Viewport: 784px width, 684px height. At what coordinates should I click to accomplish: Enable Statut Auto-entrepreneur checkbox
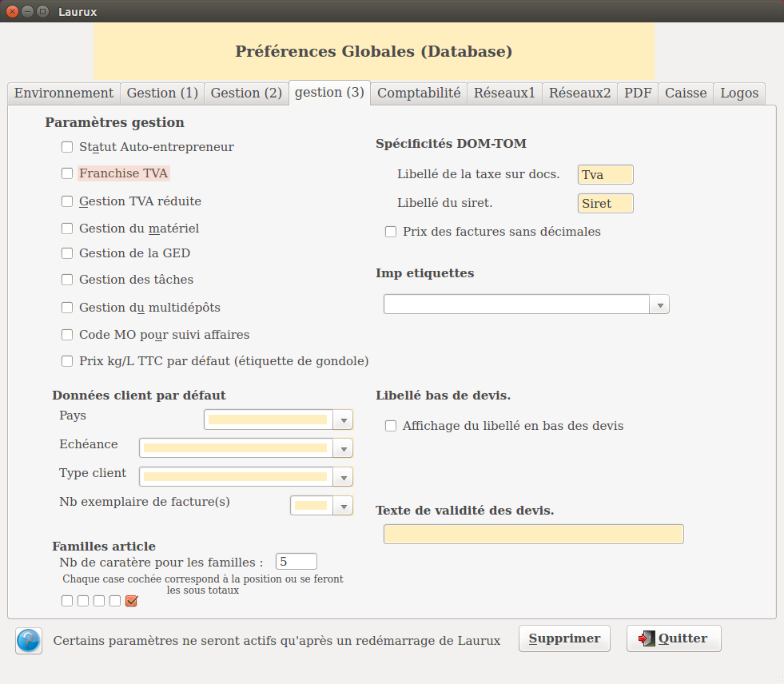67,147
